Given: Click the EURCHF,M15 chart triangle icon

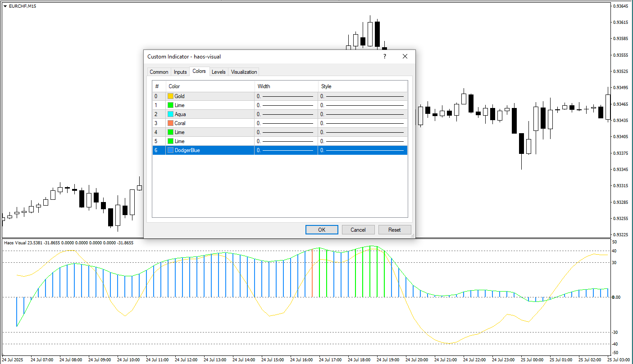Looking at the screenshot, I should point(5,6).
